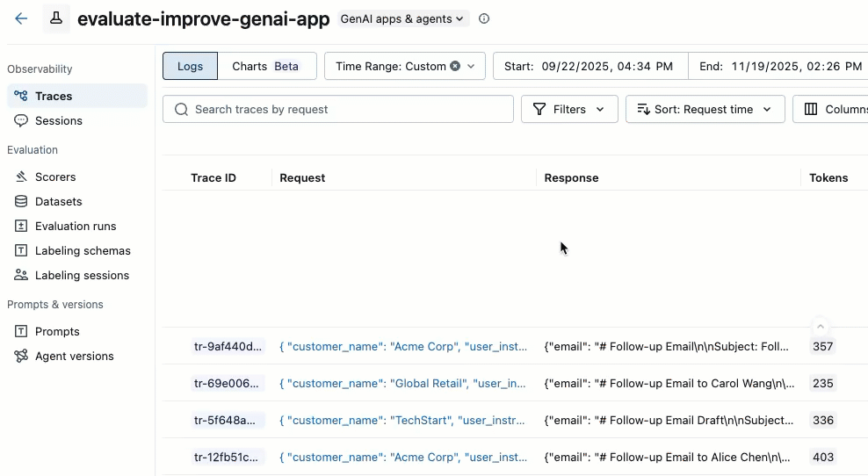The image size is (868, 476).
Task: Open trace tr-9af440d request link
Action: pos(402,347)
